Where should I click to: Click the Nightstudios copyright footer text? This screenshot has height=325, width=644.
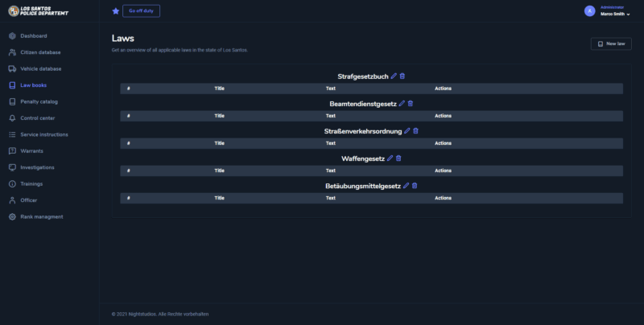click(160, 315)
